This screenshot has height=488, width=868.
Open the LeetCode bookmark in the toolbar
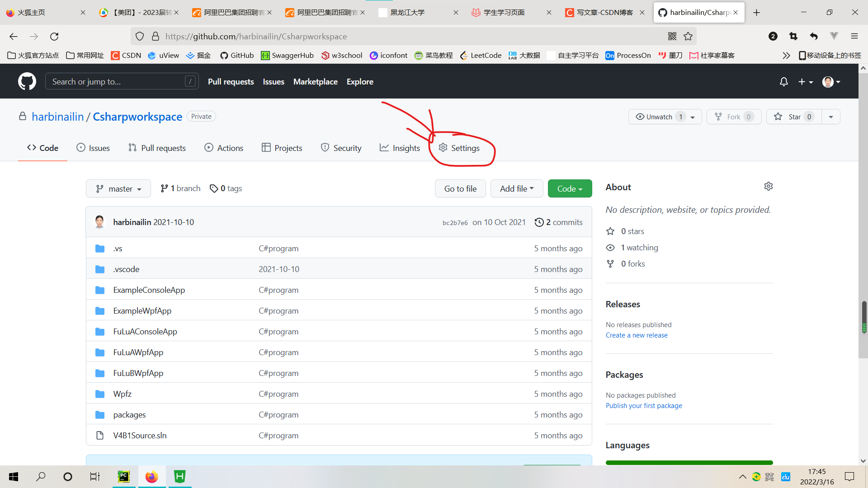click(481, 55)
